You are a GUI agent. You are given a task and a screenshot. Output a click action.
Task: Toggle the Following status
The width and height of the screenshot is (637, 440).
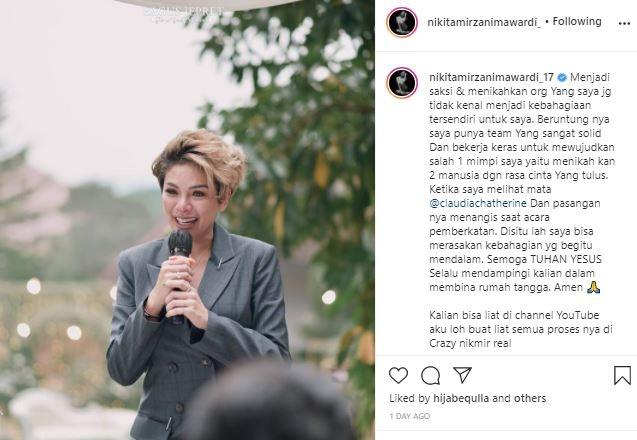pos(576,21)
